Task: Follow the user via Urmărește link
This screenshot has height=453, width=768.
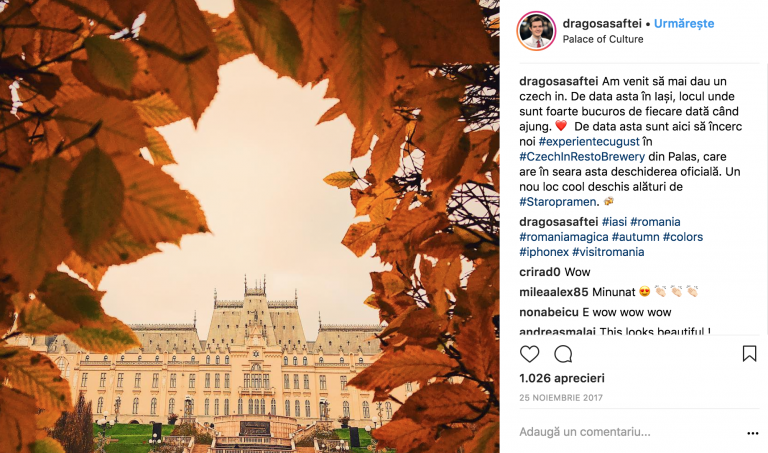Action: tap(684, 24)
